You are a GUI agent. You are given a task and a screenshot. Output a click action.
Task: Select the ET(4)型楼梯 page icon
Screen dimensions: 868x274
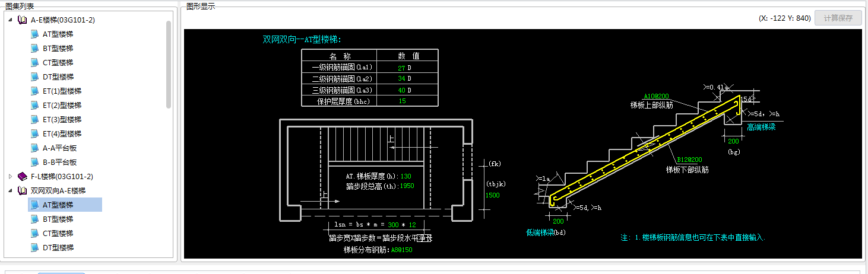(35, 133)
